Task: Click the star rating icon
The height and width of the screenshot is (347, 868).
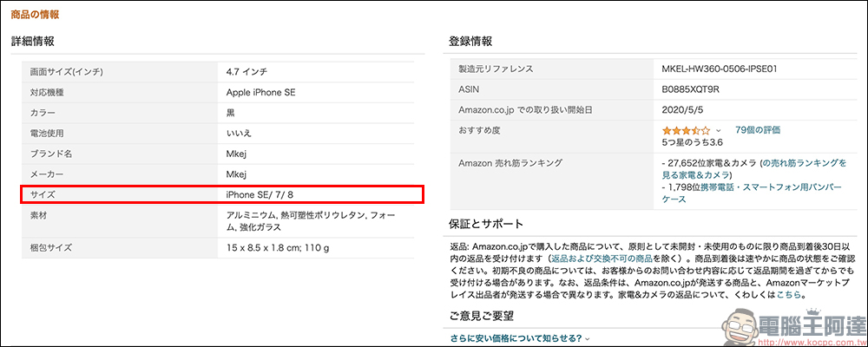Action: click(686, 130)
